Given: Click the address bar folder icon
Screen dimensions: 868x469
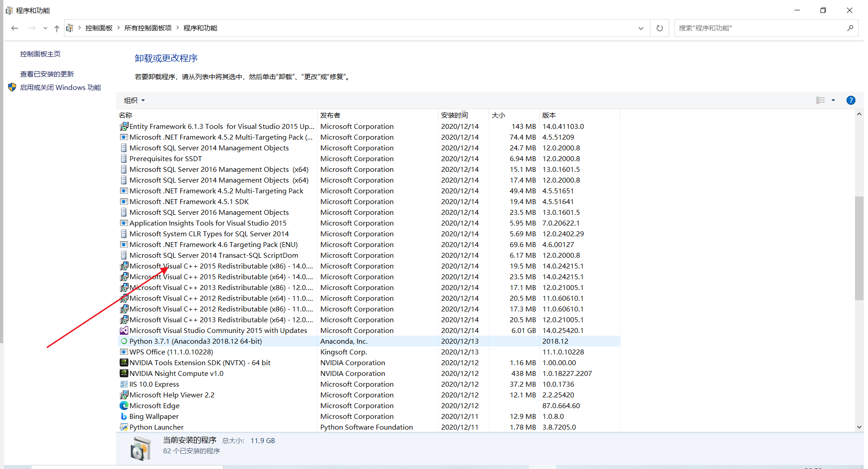Looking at the screenshot, I should coord(69,28).
